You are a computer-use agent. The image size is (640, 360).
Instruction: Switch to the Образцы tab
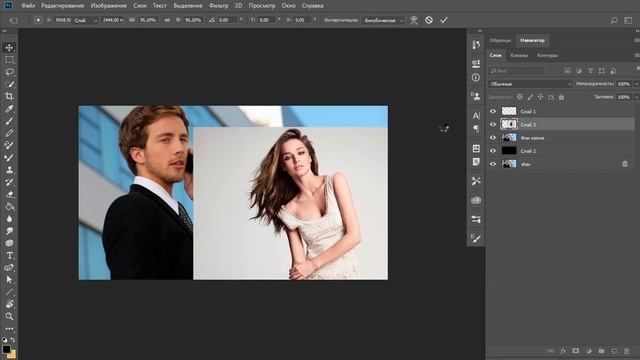click(x=500, y=40)
